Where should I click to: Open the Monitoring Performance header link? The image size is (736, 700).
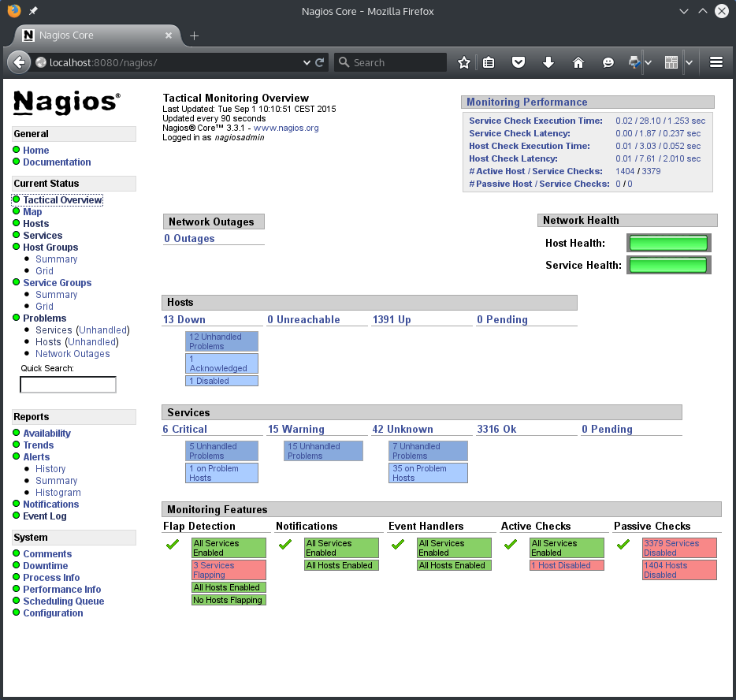point(526,102)
